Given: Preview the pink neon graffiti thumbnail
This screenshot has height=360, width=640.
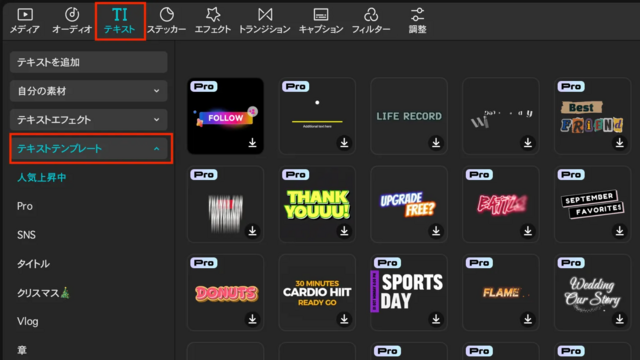Looking at the screenshot, I should click(x=501, y=204).
